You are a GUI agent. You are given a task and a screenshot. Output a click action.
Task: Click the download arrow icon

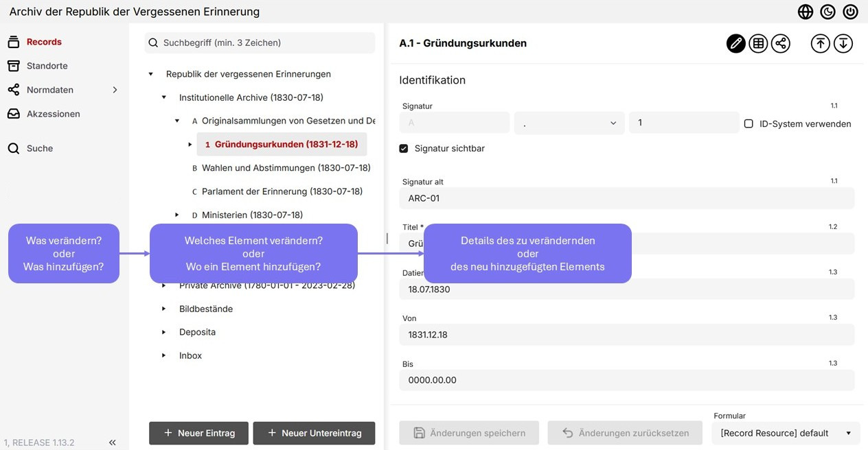[843, 43]
